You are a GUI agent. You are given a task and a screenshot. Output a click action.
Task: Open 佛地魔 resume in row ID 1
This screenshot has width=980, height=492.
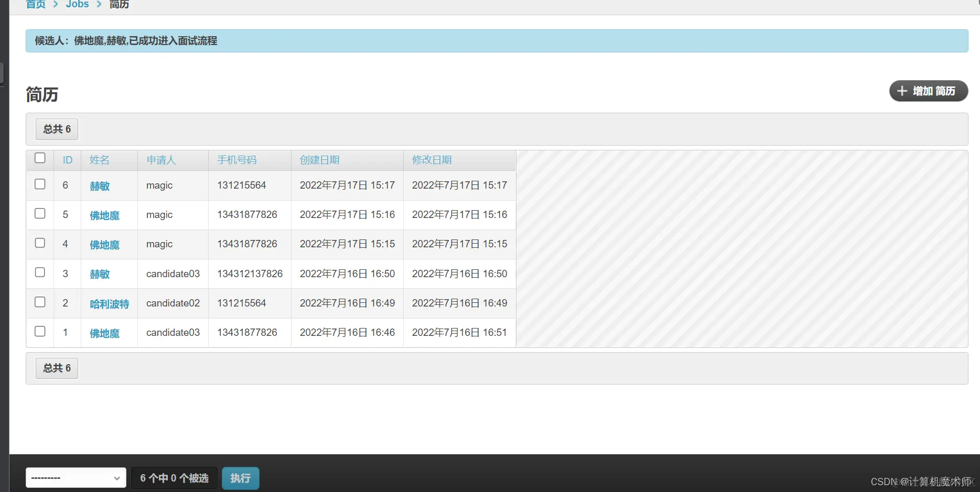105,333
